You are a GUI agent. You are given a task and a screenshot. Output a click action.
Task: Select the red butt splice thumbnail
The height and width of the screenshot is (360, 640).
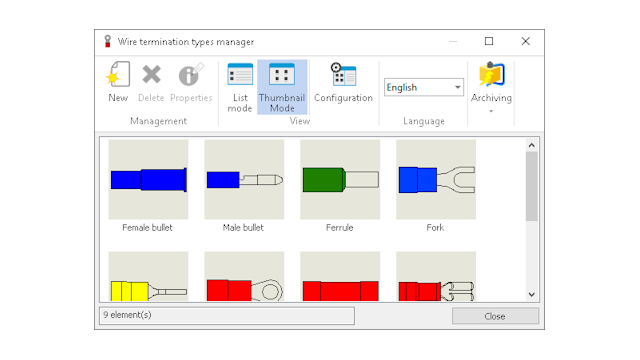click(340, 277)
